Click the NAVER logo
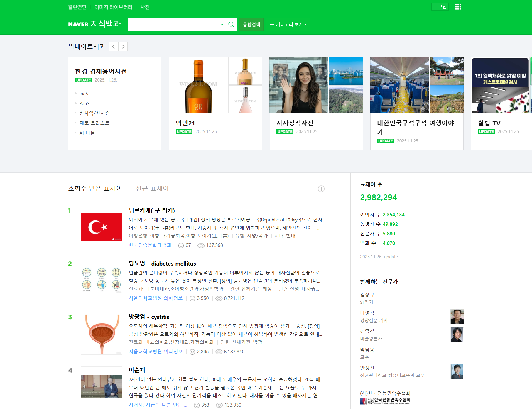The height and width of the screenshot is (409, 532). [78, 24]
